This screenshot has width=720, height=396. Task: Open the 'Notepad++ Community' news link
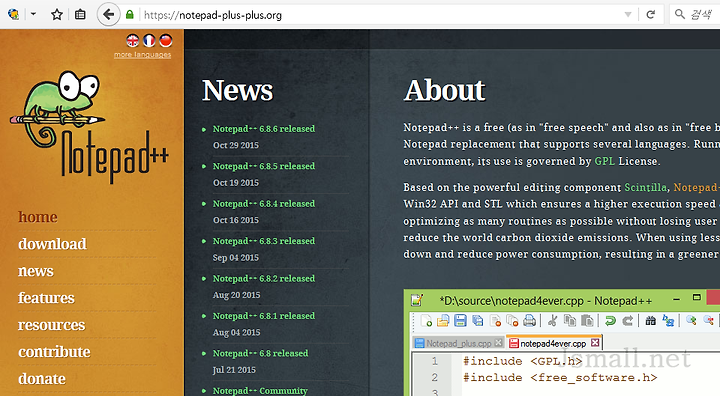tap(260, 390)
